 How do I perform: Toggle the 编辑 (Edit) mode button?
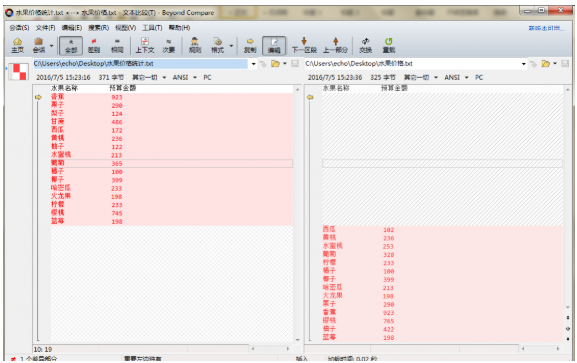click(274, 46)
